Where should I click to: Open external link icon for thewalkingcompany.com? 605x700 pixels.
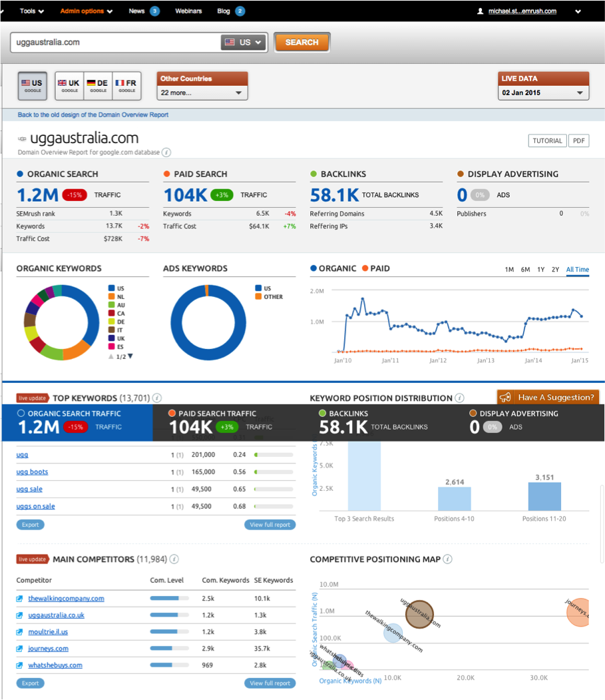[19, 599]
